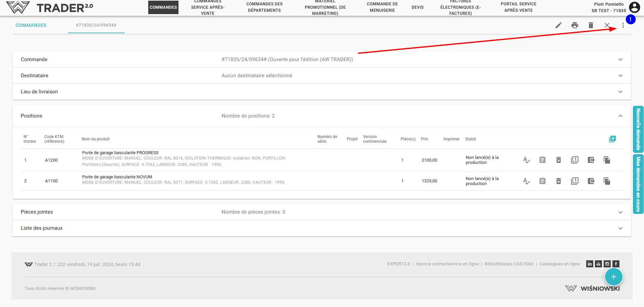The width and height of the screenshot is (644, 307).
Task: Copy the NOVUM garage door position
Action: [x=607, y=181]
